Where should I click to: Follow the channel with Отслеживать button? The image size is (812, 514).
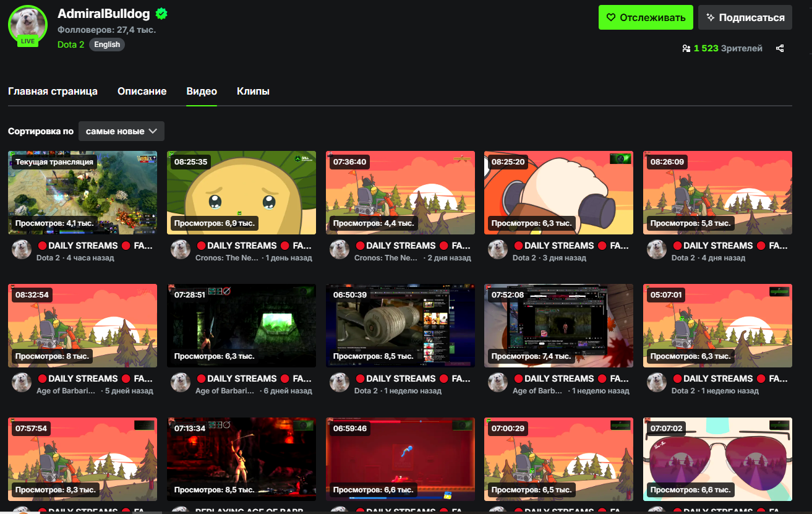click(646, 17)
